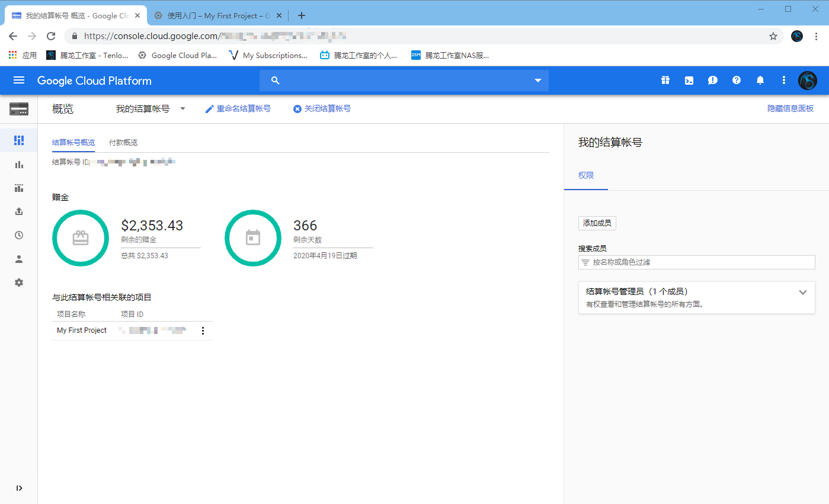This screenshot has width=829, height=504.
Task: Open the feedback alert icon
Action: 713,81
